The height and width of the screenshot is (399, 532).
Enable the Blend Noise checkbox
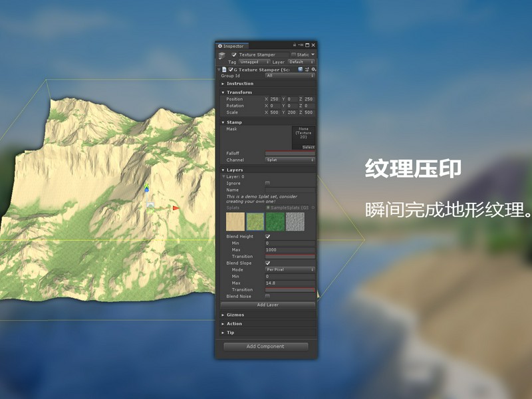coord(267,296)
